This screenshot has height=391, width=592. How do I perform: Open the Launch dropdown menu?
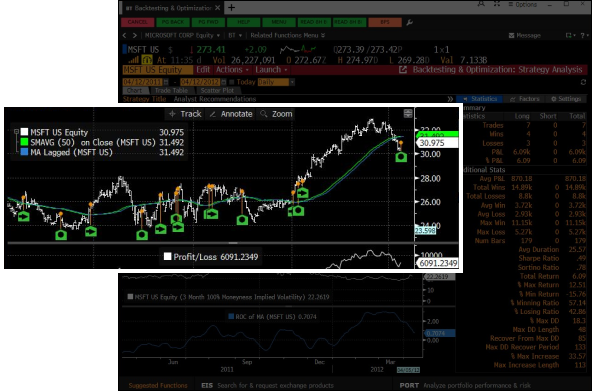[x=271, y=70]
